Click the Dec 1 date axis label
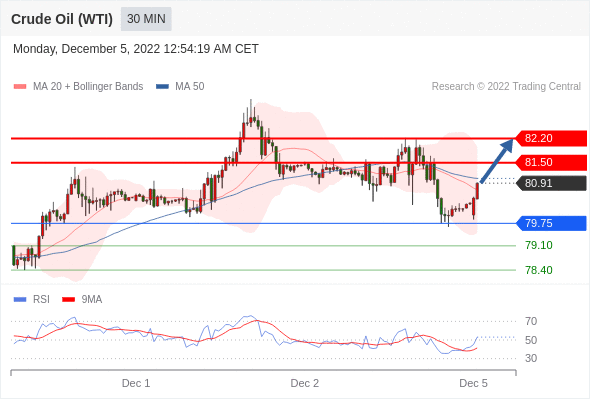This screenshot has height=400, width=590. pyautogui.click(x=136, y=383)
